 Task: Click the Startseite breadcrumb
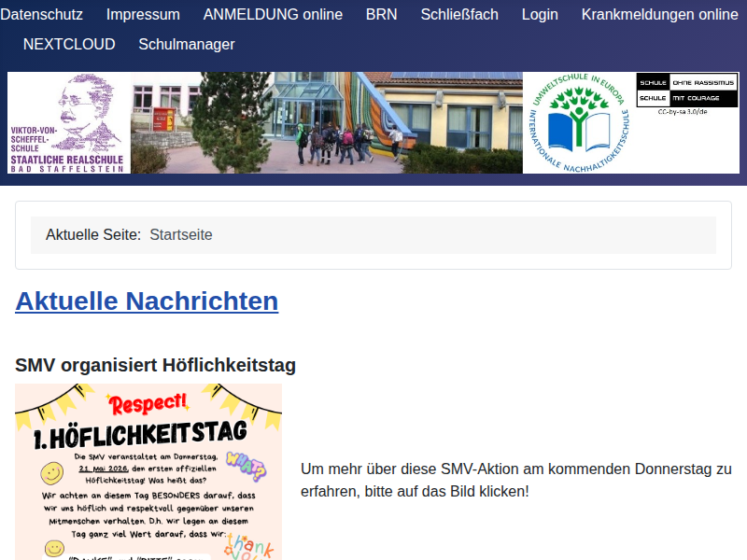click(181, 235)
